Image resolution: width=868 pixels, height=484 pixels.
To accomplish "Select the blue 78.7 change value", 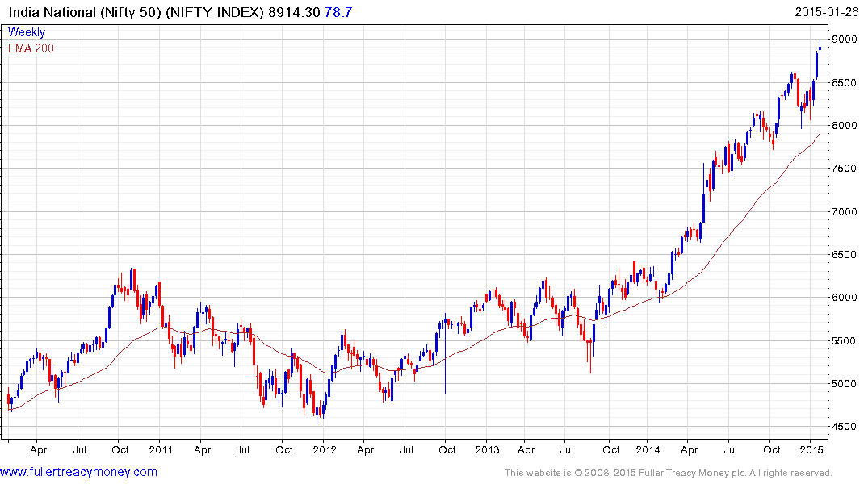I will point(338,12).
